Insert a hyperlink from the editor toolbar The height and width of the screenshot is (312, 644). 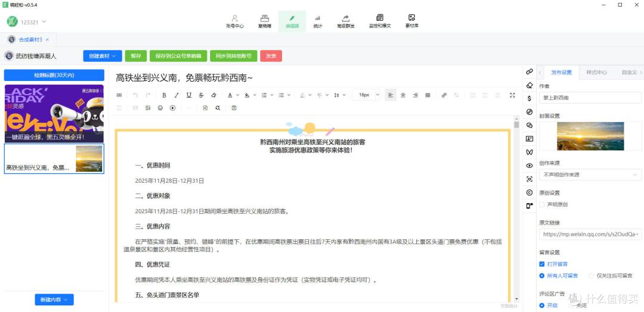pyautogui.click(x=444, y=95)
